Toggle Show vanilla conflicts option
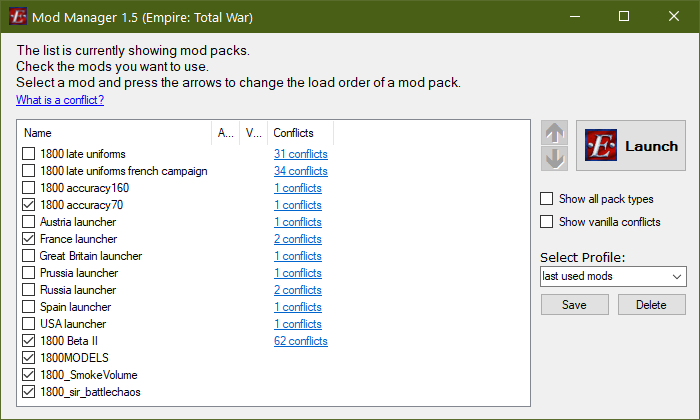This screenshot has width=700, height=420. point(546,221)
